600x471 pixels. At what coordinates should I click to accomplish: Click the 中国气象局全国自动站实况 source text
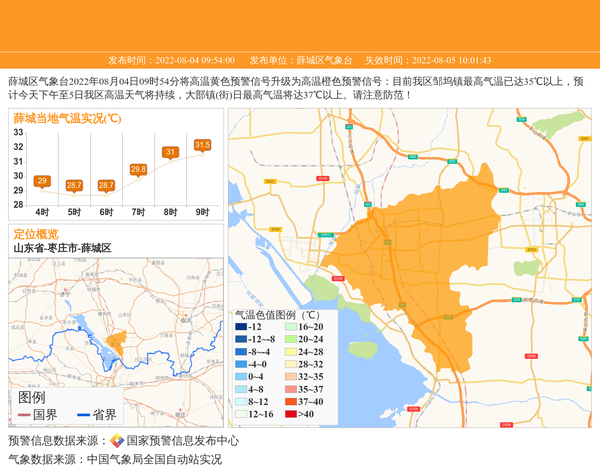154,460
